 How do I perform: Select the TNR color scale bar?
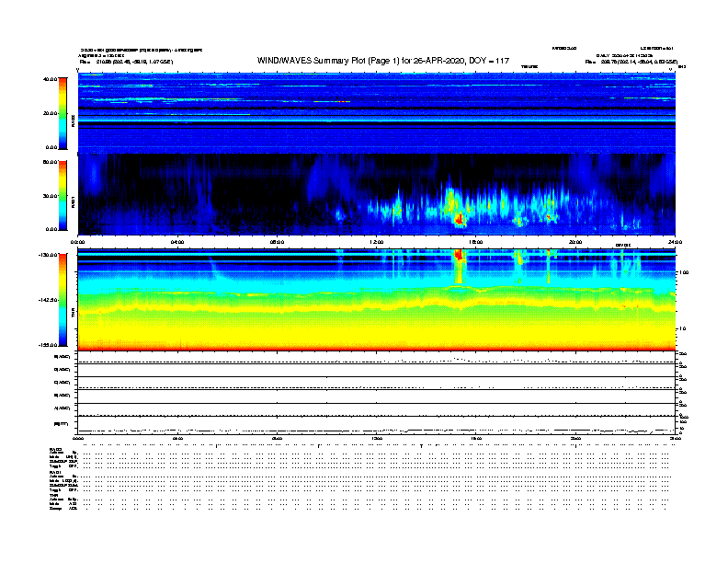(63, 300)
